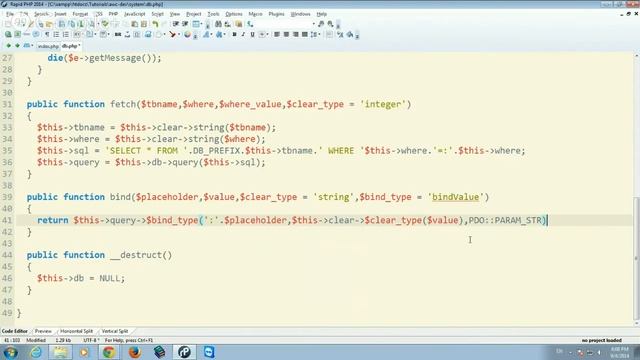Navigate back with the green arrow by the tabs
This screenshot has width=640, height=360.
pyautogui.click(x=8, y=46)
